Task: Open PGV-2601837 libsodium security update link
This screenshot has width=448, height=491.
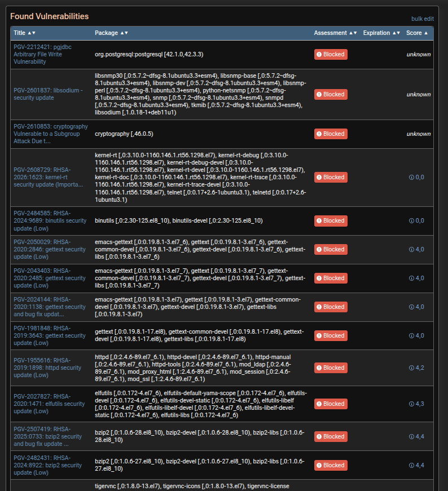Action: point(48,94)
